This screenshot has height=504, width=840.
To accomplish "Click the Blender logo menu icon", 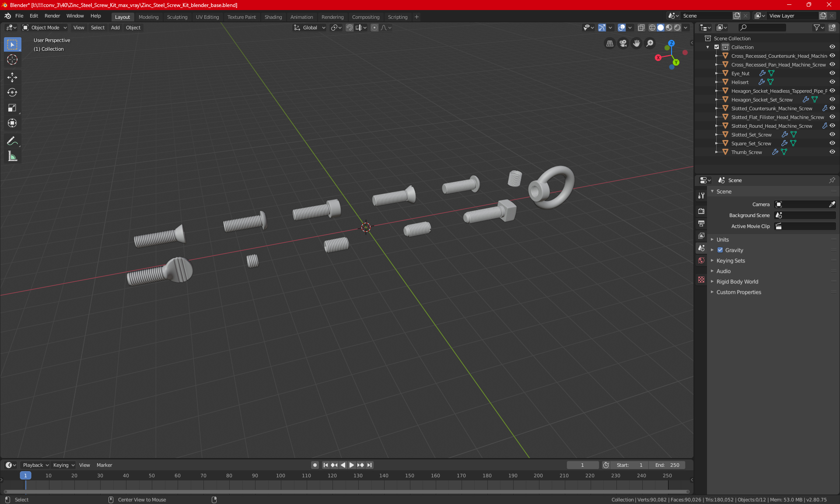I will point(7,16).
